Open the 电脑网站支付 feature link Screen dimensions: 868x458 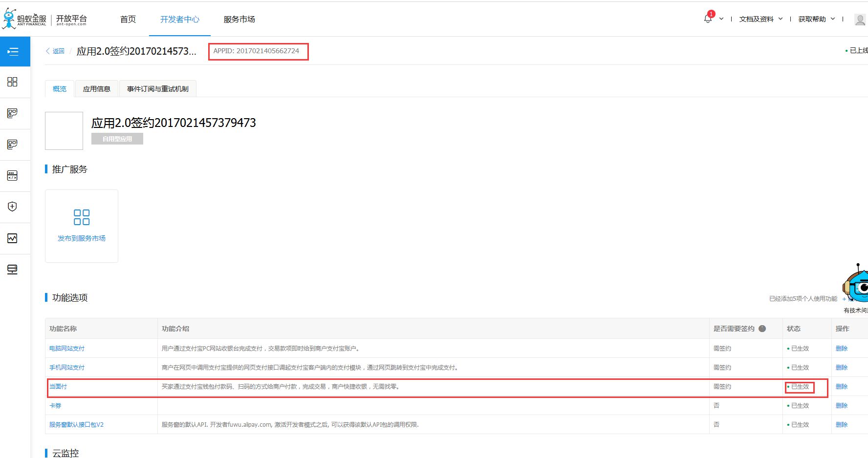click(67, 349)
